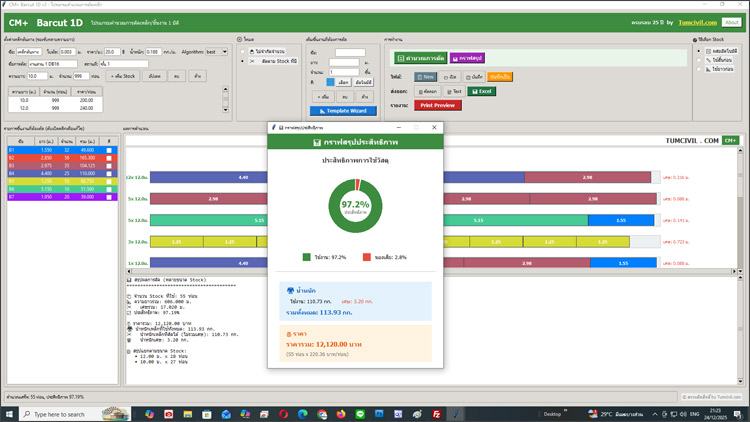Export results with the Excel button
This screenshot has width=750, height=422.
[x=480, y=91]
